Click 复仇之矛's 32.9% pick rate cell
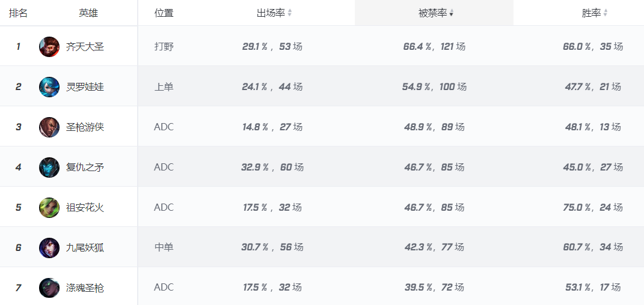Viewport: 644px width, 305px height. click(272, 167)
